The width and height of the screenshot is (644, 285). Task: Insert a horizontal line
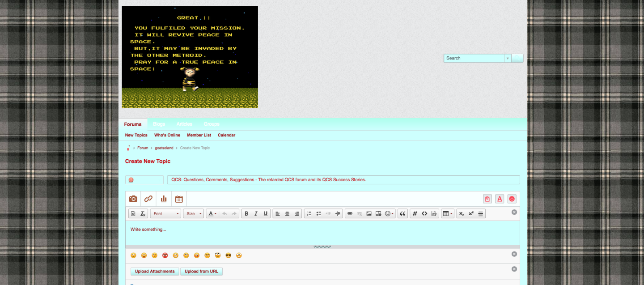coord(481,214)
